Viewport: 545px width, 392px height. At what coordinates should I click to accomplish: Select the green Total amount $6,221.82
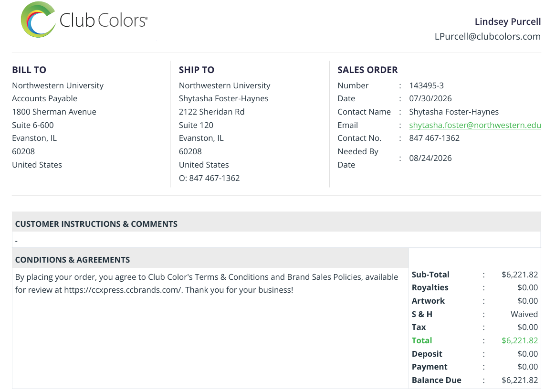(x=520, y=340)
